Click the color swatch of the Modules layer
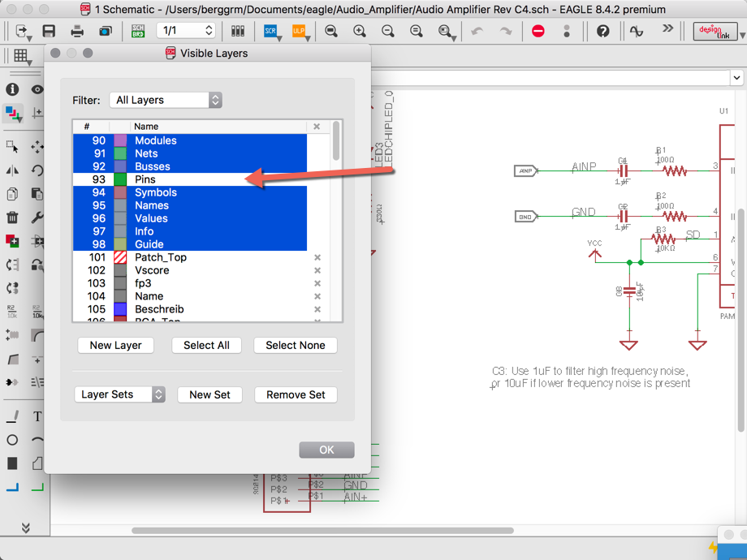Screen dimensions: 747x560 pyautogui.click(x=120, y=140)
